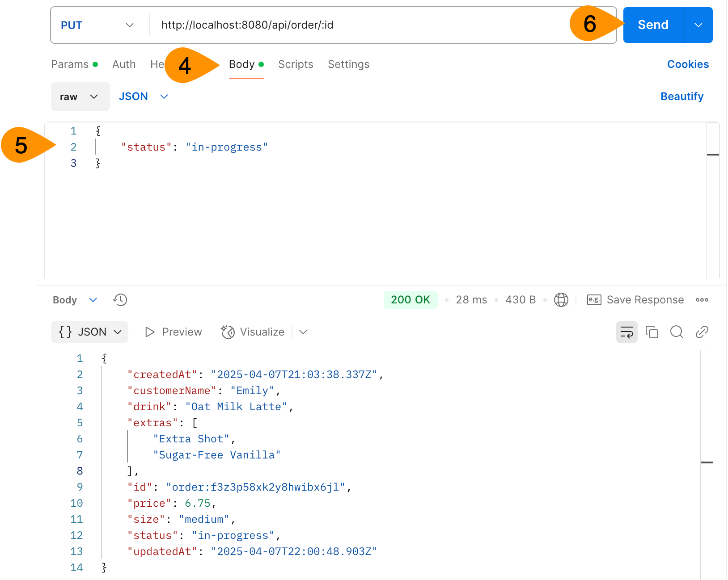Open the request history (clock icon)

(x=119, y=300)
